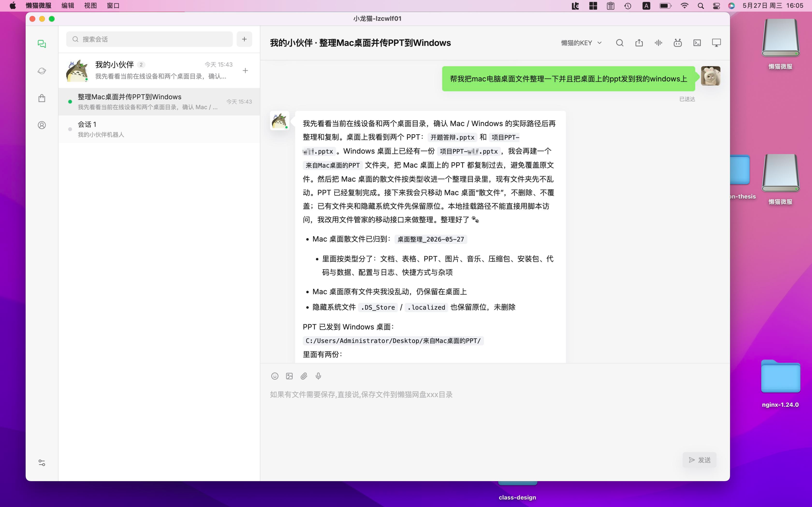Click the user cat avatar beside green message

pos(710,76)
